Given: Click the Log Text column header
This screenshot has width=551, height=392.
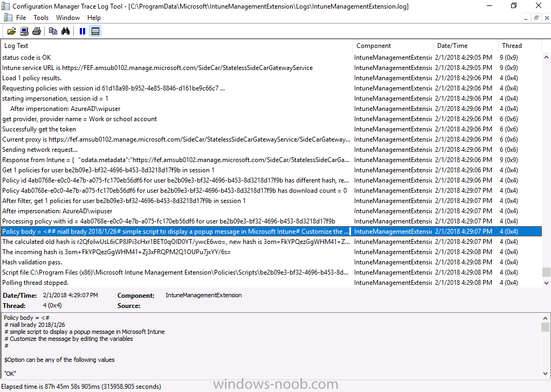Looking at the screenshot, I should coord(177,46).
